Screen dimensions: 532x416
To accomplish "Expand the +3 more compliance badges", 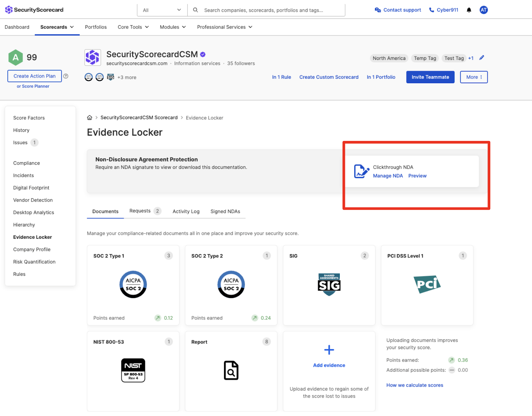I will coord(127,77).
